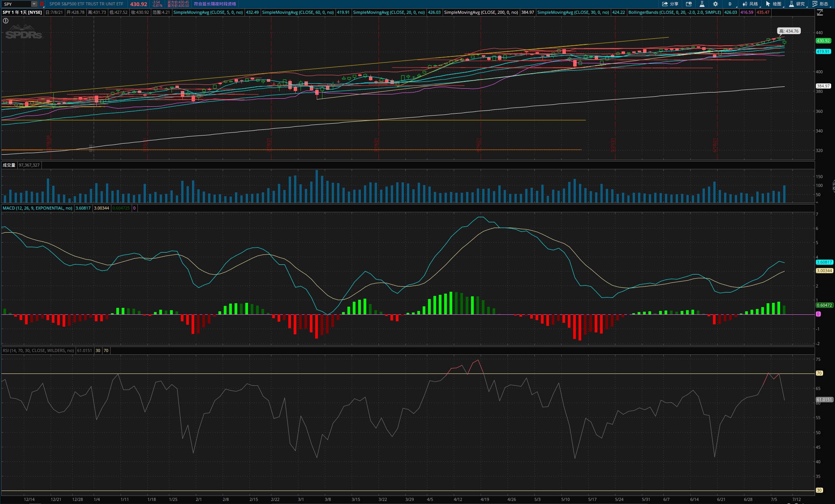
Task: Click the flask Edit Studies icon
Action: point(702,4)
